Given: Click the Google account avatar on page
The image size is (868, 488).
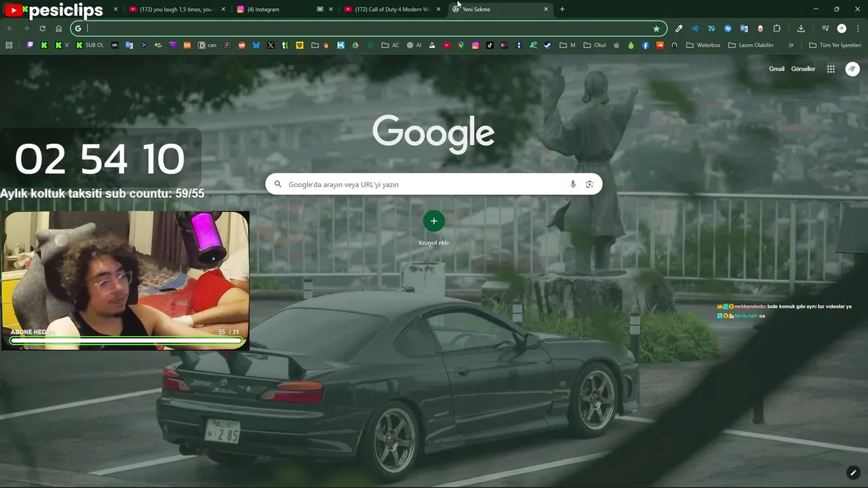Looking at the screenshot, I should [852, 69].
